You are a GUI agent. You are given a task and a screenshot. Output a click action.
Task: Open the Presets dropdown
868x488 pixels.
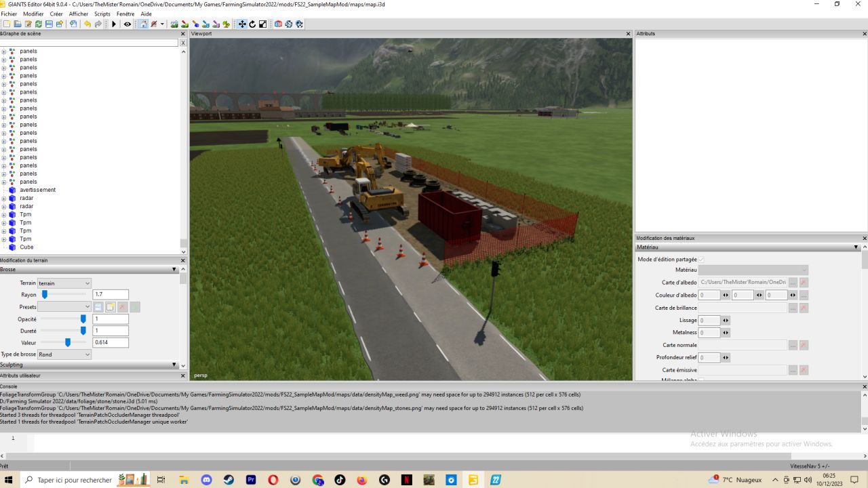click(64, 307)
